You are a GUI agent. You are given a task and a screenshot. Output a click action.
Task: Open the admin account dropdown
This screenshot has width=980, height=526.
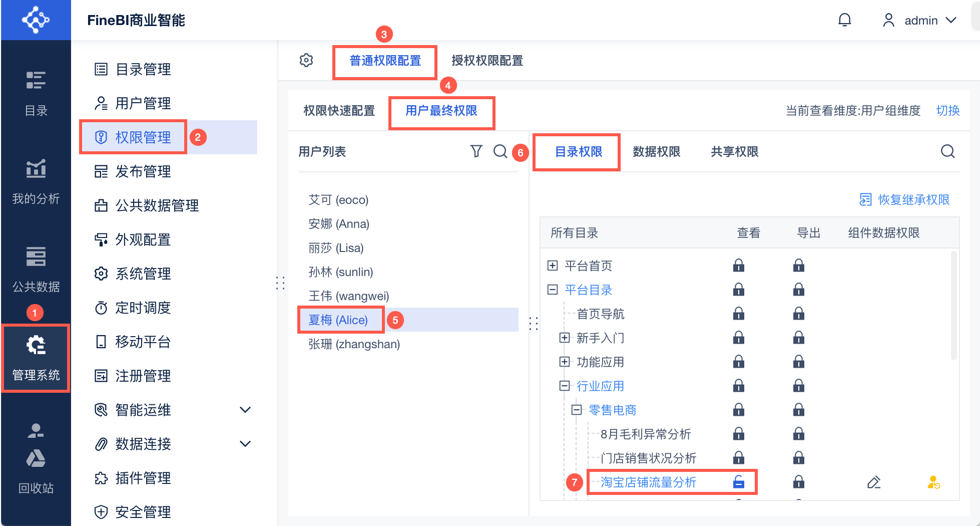point(920,21)
